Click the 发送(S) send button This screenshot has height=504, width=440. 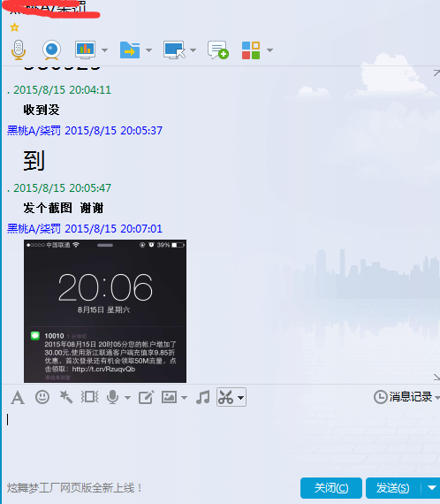point(393,488)
